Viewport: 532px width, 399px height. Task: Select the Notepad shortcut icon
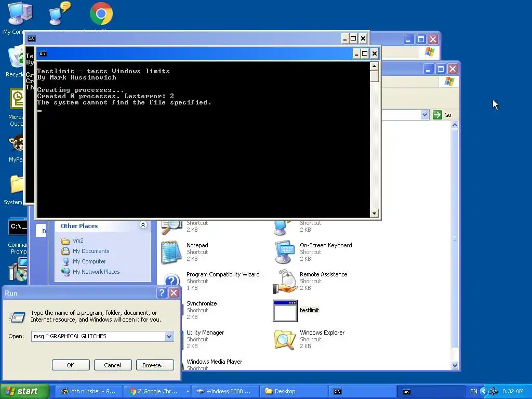point(171,252)
